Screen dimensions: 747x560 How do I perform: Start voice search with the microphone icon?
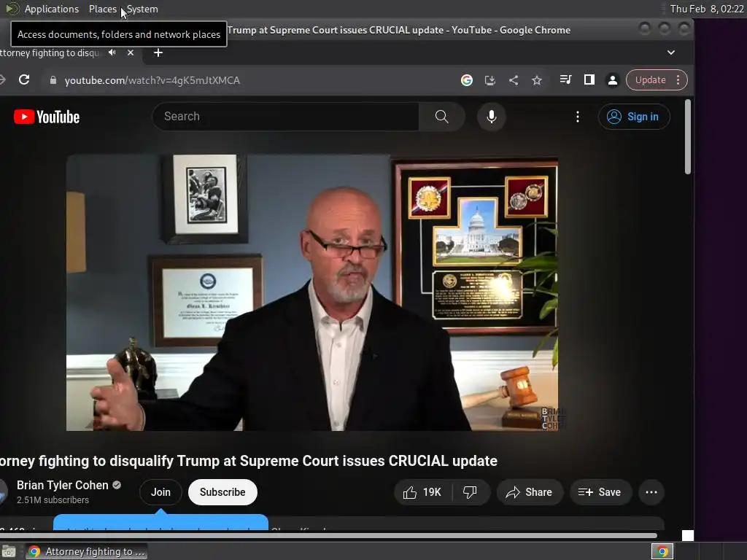[x=491, y=116]
